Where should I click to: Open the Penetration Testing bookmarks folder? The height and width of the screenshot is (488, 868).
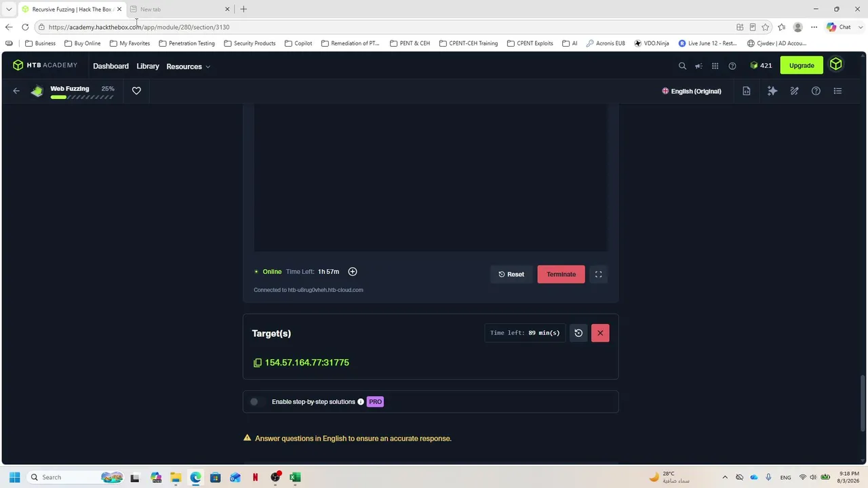coord(186,43)
